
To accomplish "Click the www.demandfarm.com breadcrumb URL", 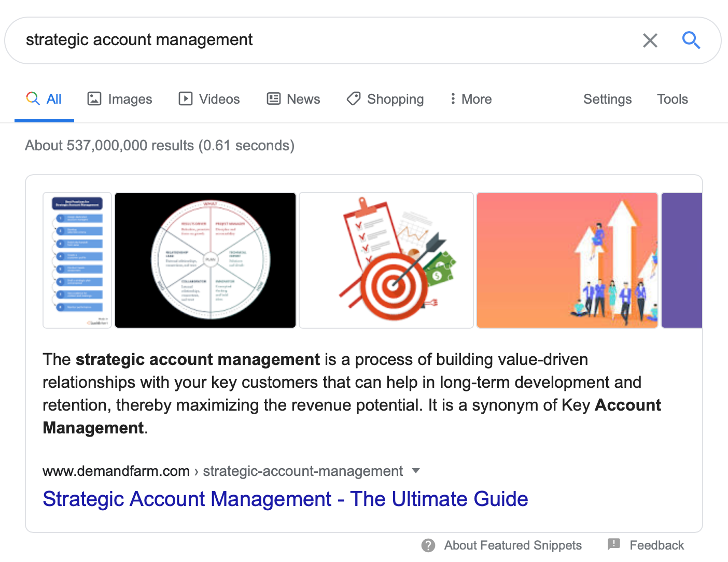I will 116,471.
